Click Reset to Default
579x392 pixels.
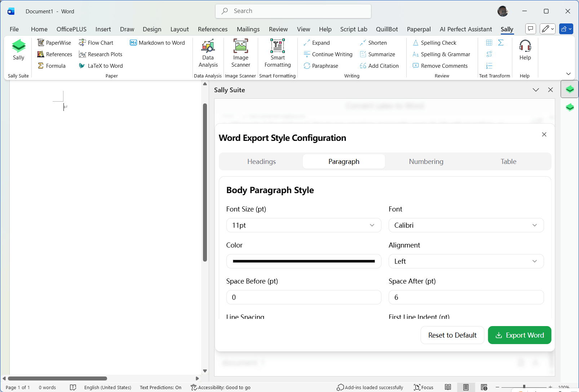click(x=452, y=335)
